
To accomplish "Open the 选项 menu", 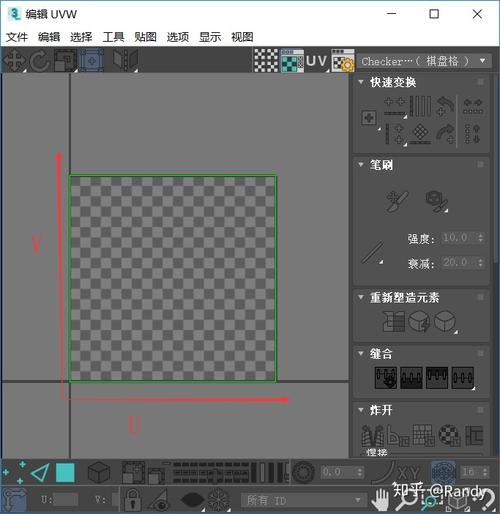I will (178, 37).
